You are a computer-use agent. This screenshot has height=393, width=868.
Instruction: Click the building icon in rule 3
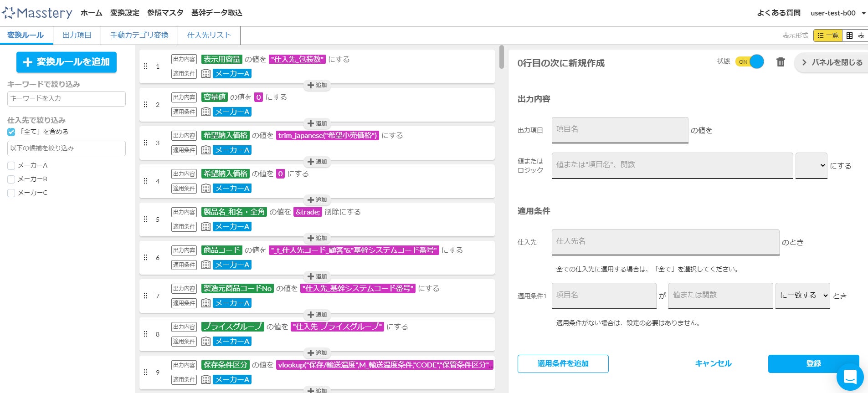(206, 150)
